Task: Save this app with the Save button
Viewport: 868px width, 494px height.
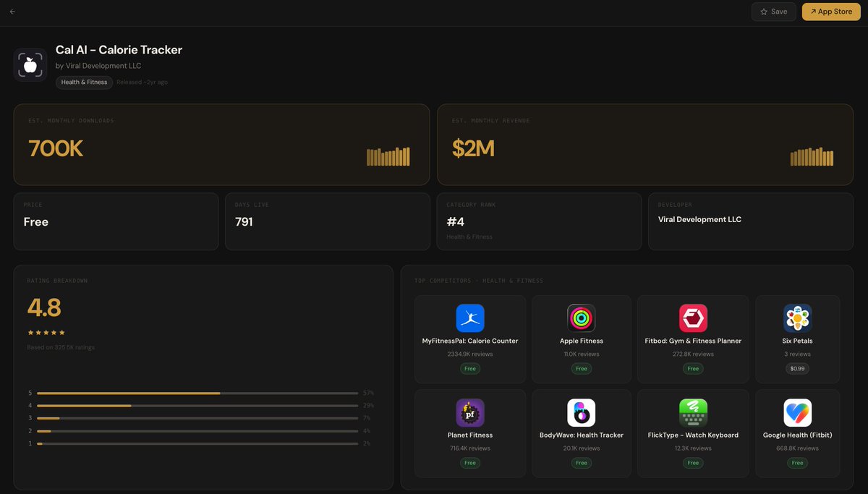Action: [x=774, y=12]
